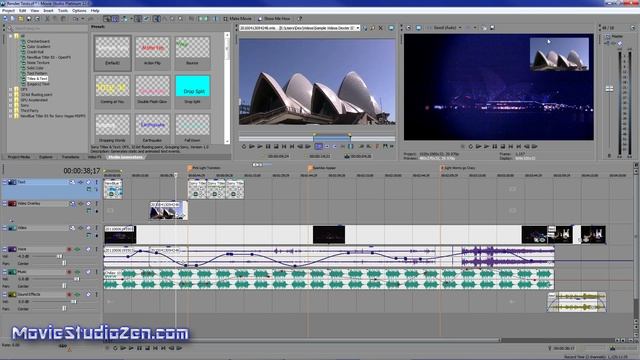640x360 pixels.
Task: Select the Drop Split preset thumbnail
Action: (x=193, y=87)
